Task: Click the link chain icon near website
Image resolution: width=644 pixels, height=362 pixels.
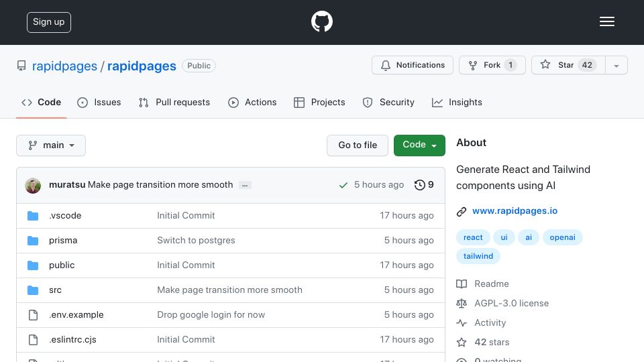Action: (462, 211)
